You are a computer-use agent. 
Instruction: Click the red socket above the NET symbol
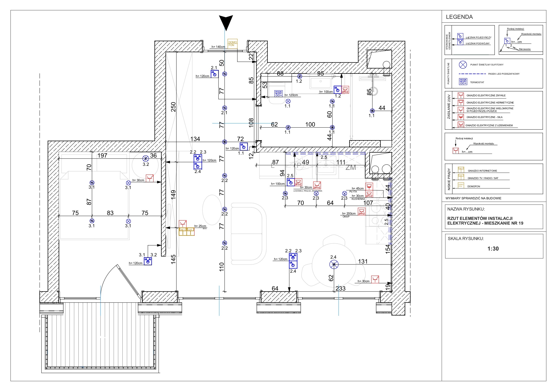click(183, 224)
